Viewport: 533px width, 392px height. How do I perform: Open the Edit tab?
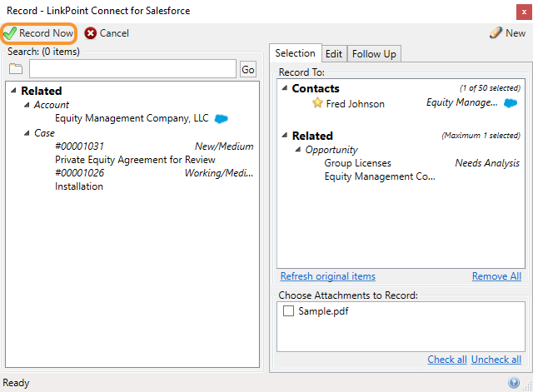tap(334, 54)
